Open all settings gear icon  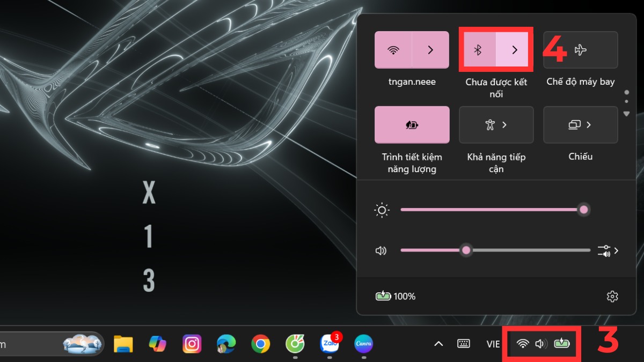pos(612,296)
